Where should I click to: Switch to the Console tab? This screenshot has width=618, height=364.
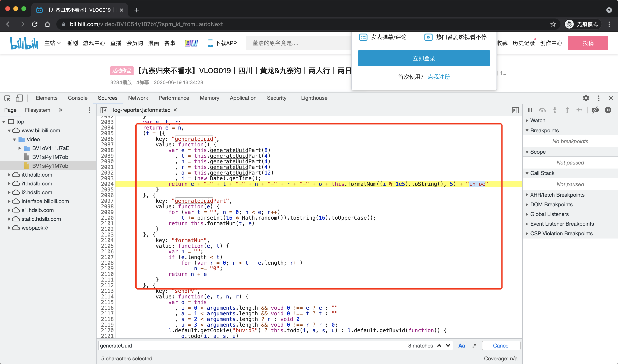coord(77,98)
